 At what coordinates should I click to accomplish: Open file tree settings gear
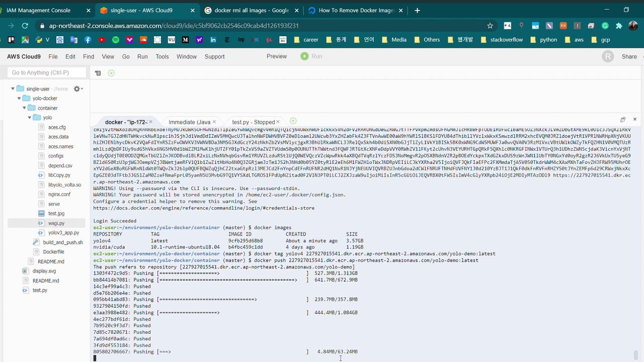pyautogui.click(x=77, y=89)
